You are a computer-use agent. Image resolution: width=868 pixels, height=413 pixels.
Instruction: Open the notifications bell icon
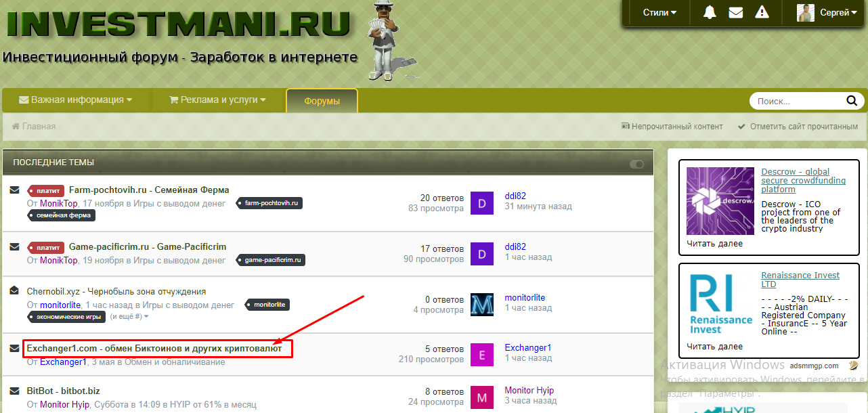point(710,12)
